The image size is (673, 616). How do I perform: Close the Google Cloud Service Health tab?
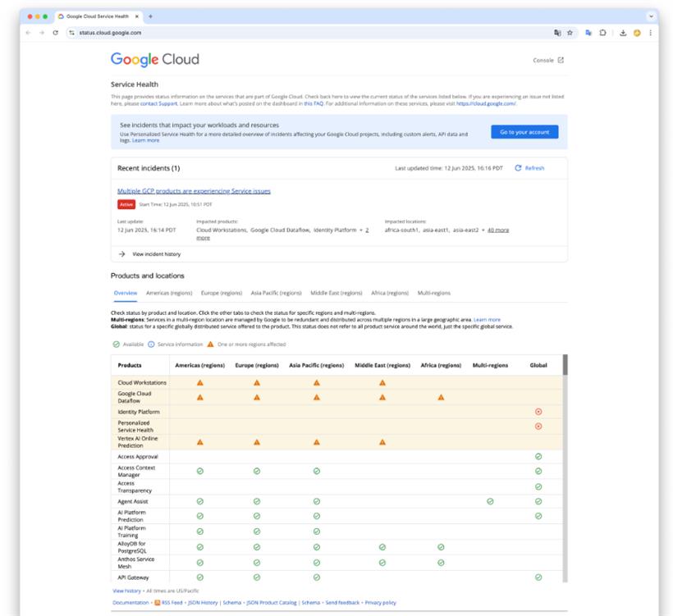pos(137,16)
